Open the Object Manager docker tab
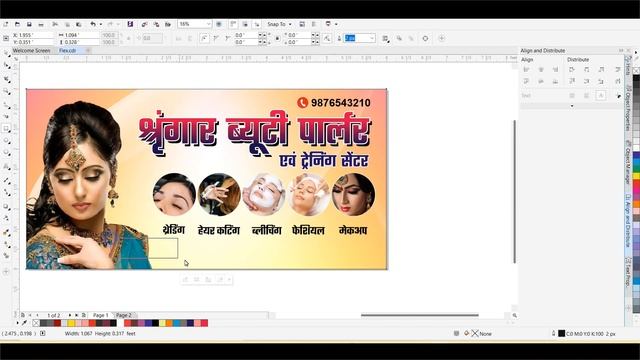Screen dimensions: 640x360 click(628, 162)
